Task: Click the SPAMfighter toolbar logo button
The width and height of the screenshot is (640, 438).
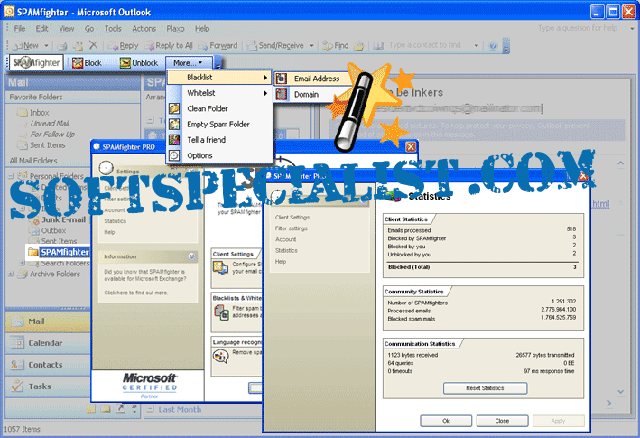Action: click(x=36, y=62)
